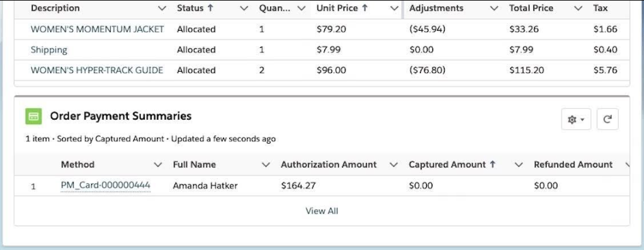Screen dimensions: 644x250
Task: Click the Order Payment Summaries green icon
Action: click(x=33, y=116)
